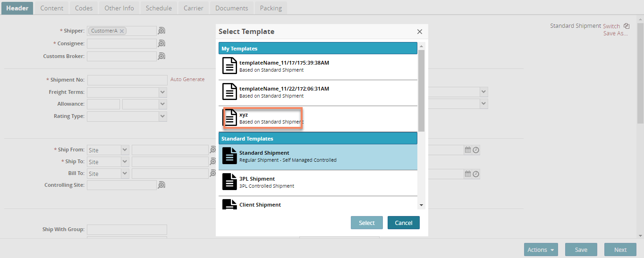Switch to the Schedule tab

pos(159,8)
